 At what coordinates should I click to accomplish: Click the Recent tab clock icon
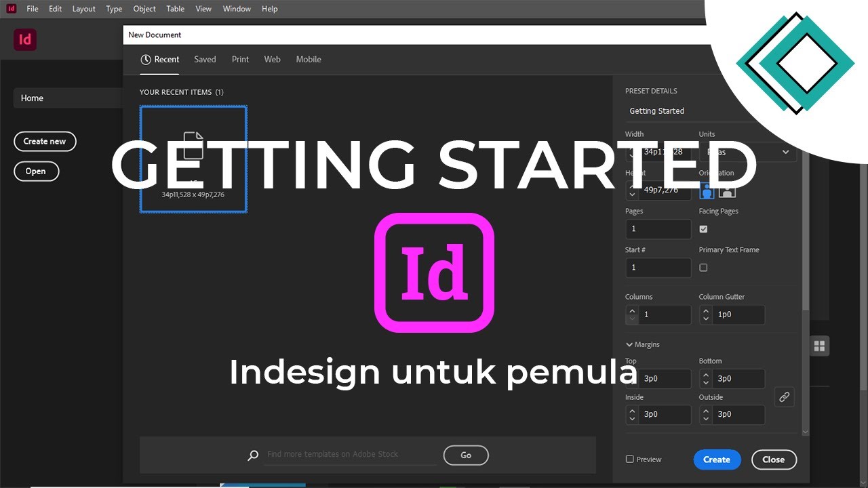(x=146, y=60)
